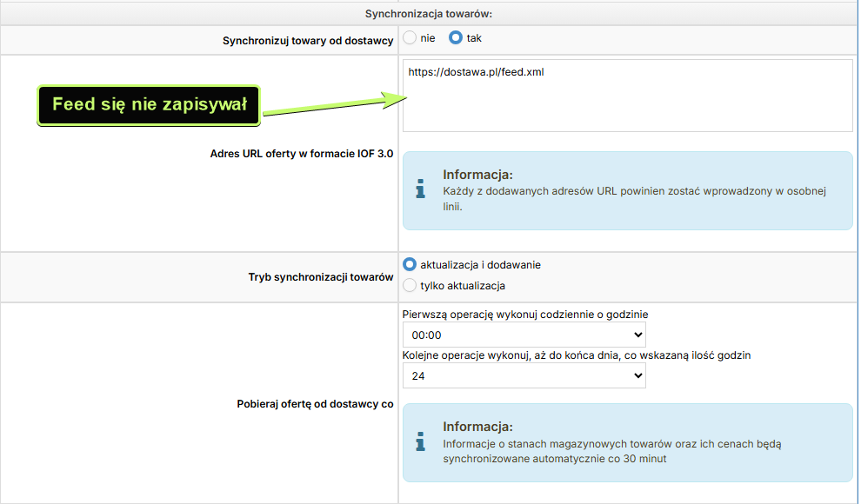Click 'Adres URL oferty w formacie IOF 3.0' label
This screenshot has width=861, height=504.
pos(302,154)
